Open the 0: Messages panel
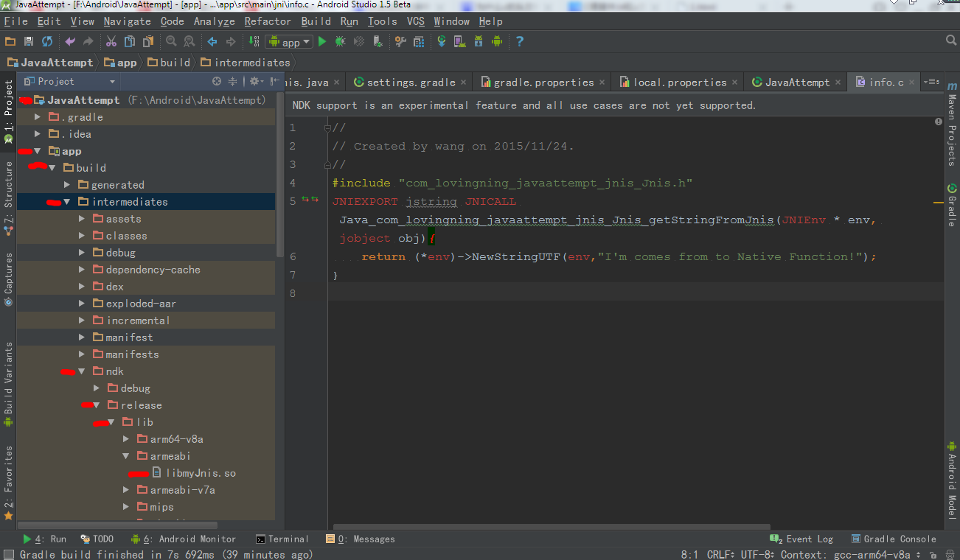The width and height of the screenshot is (960, 560). click(360, 539)
